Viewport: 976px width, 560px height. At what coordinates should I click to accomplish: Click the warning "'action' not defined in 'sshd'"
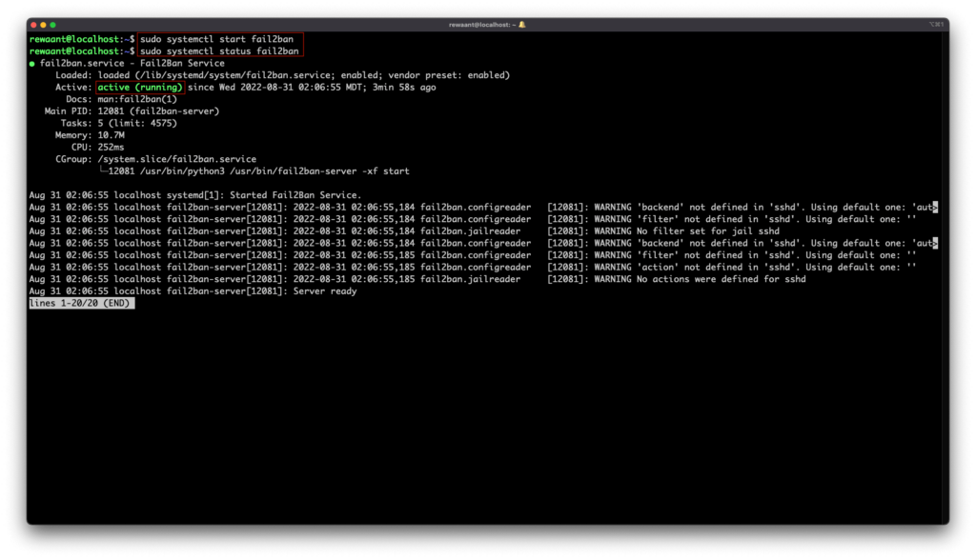(718, 268)
